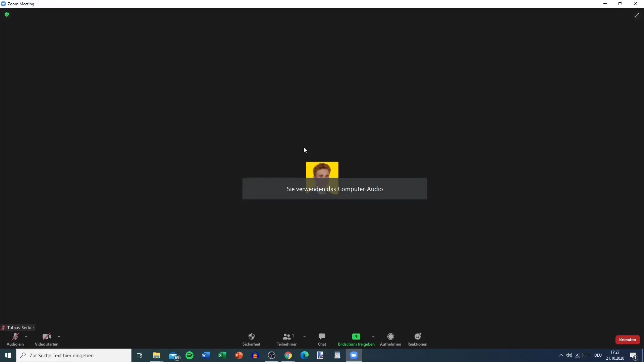Image resolution: width=644 pixels, height=362 pixels.
Task: Select Zoom taskbar icon in Windows bar
Action: point(354,355)
